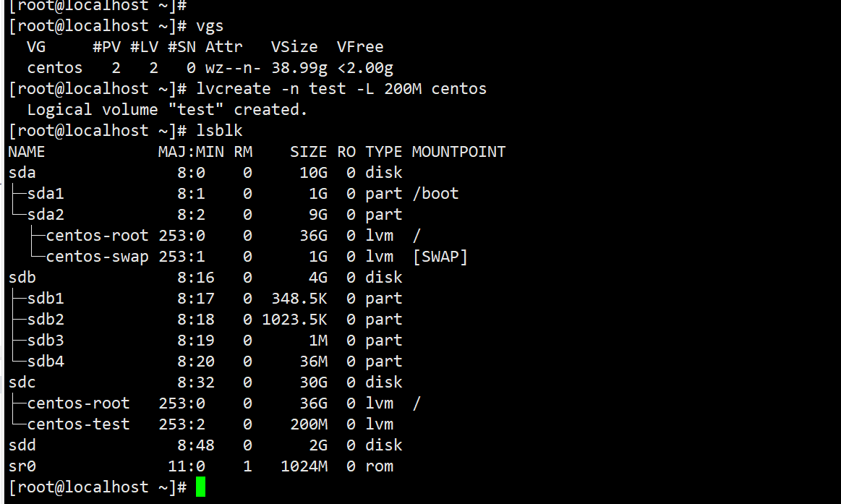Click the NAME column header
Viewport: 841px width, 504px height.
[27, 152]
